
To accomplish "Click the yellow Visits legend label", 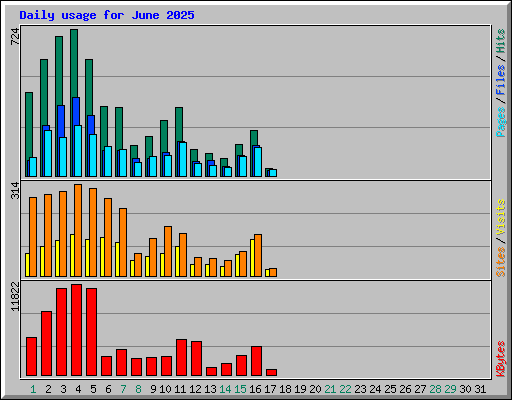I will [x=500, y=217].
